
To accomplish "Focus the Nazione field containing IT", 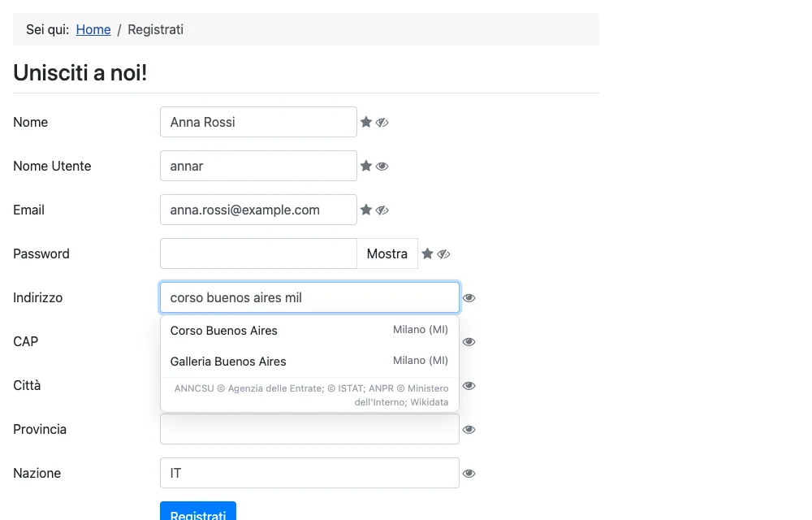I will click(x=309, y=473).
